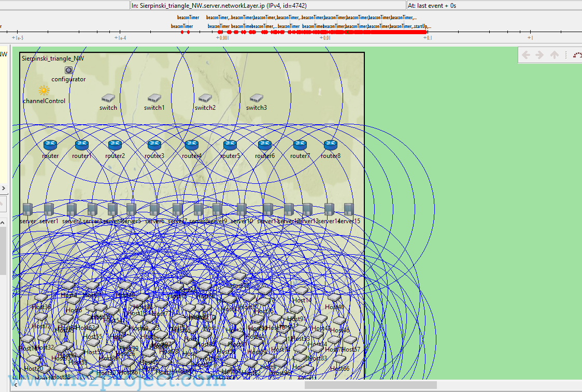Select the Host66 wireless node

coord(339,359)
